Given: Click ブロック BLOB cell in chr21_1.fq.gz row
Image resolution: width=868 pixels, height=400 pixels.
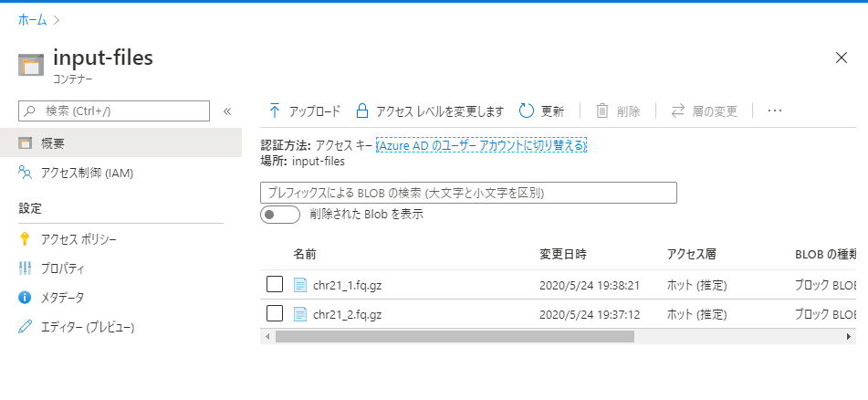Looking at the screenshot, I should tap(825, 285).
